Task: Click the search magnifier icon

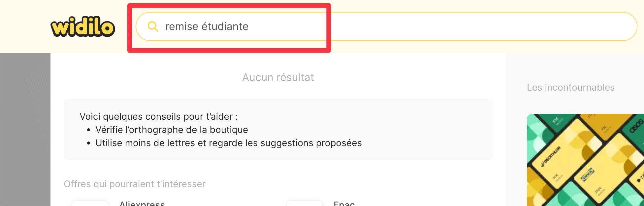Action: (152, 26)
